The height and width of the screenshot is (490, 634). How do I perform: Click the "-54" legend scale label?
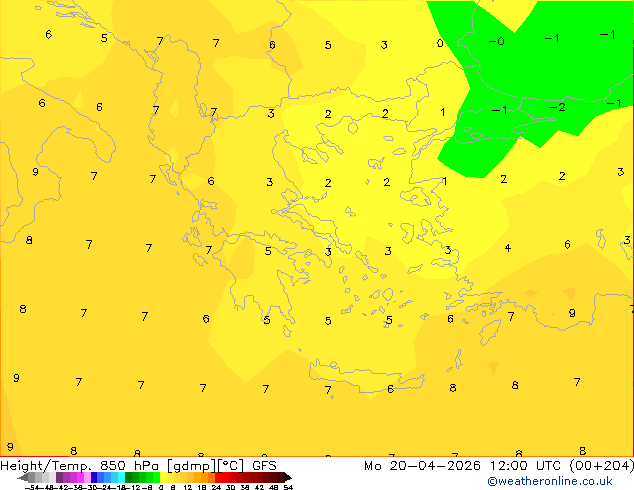[33, 487]
